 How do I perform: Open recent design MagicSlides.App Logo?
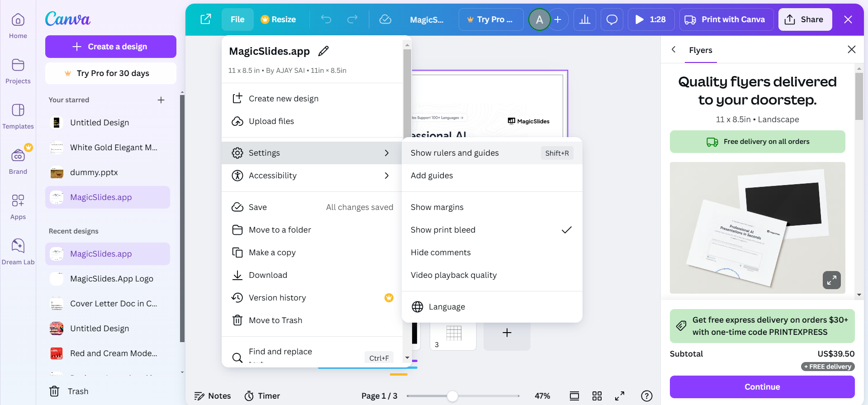point(108,279)
